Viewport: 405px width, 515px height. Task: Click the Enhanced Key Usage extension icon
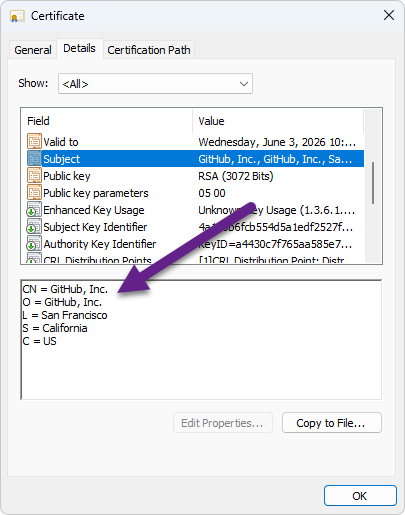[x=34, y=209]
